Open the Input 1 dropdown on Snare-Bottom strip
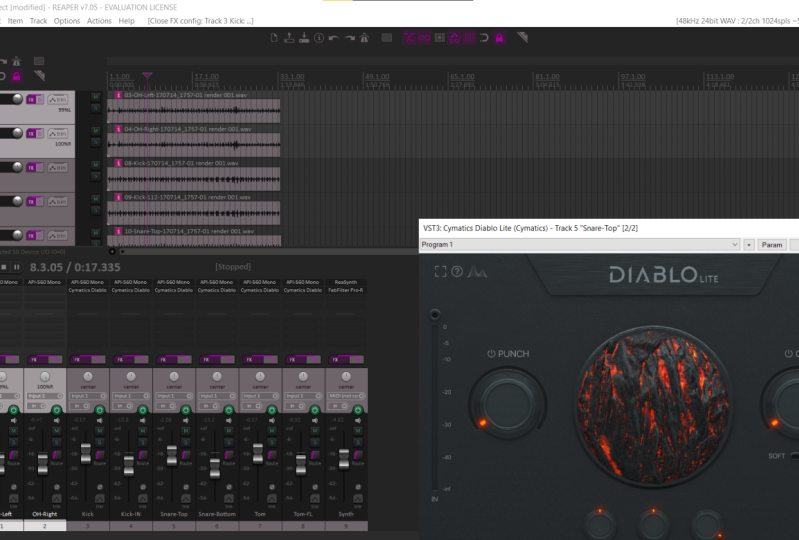The width and height of the screenshot is (799, 540). [x=217, y=396]
